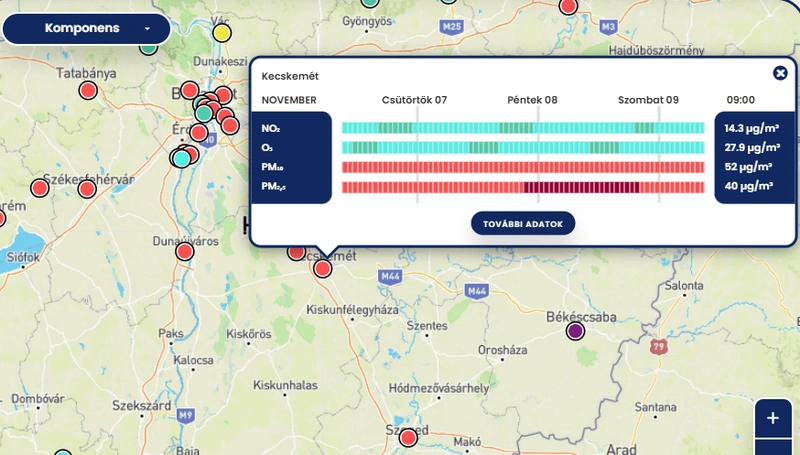Click the 40 µg/m³ value
This screenshot has height=455, width=800.
(x=748, y=186)
